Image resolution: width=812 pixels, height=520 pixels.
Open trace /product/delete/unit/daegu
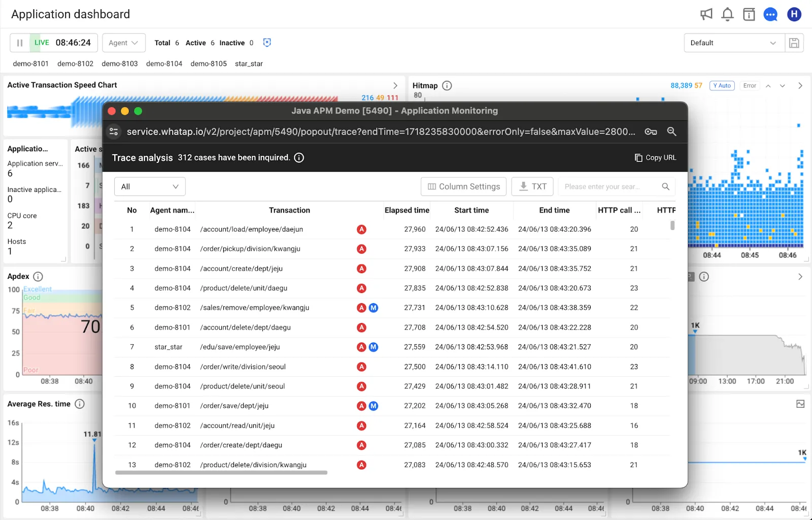[x=244, y=288]
